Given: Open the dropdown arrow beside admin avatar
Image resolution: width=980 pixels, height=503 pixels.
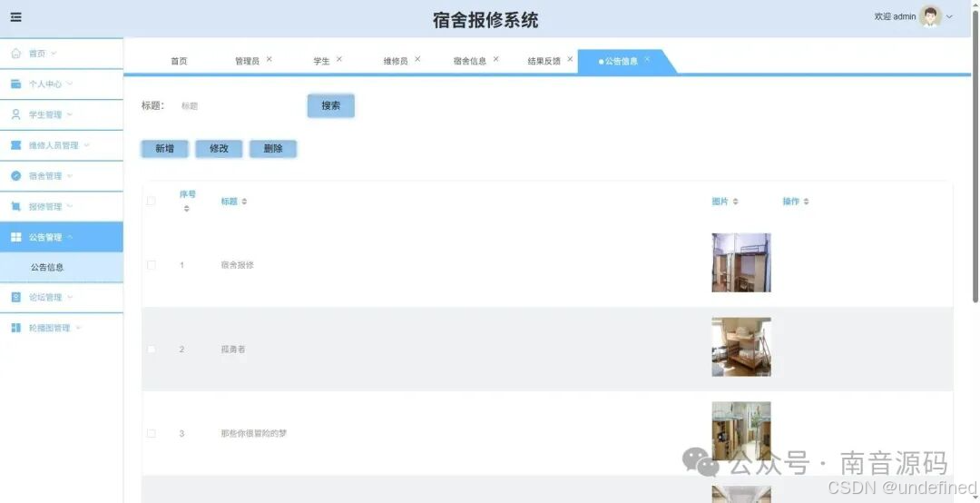Looking at the screenshot, I should (x=949, y=17).
